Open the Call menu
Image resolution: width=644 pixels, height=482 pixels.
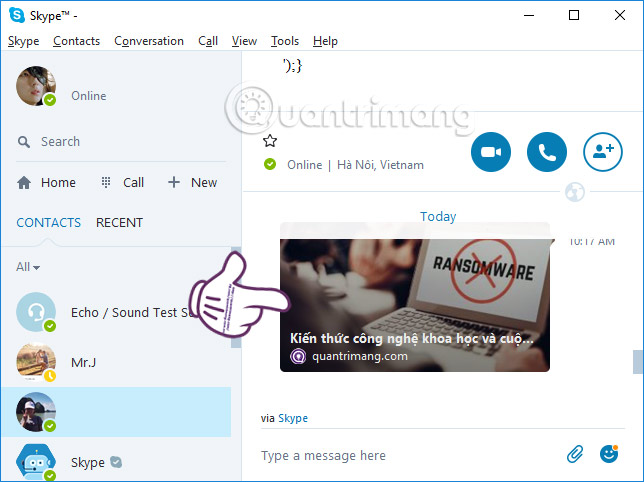coord(208,41)
